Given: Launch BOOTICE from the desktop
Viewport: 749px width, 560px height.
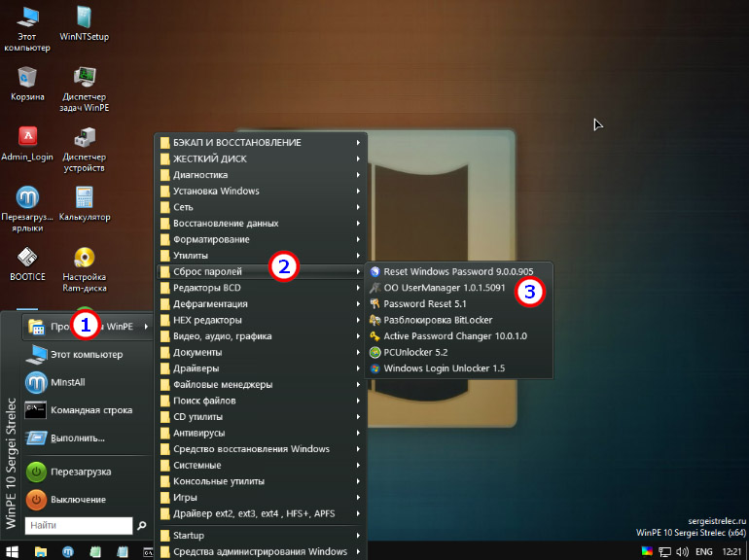Looking at the screenshot, I should click(27, 264).
